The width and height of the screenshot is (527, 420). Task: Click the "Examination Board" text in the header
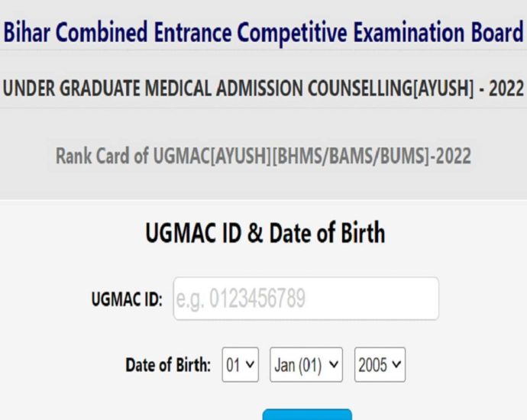tap(443, 33)
